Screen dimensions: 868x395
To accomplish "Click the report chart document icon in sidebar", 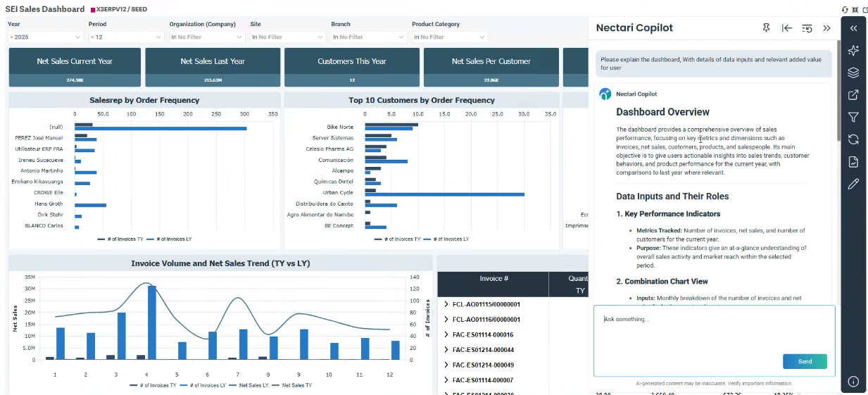I will pos(853,162).
